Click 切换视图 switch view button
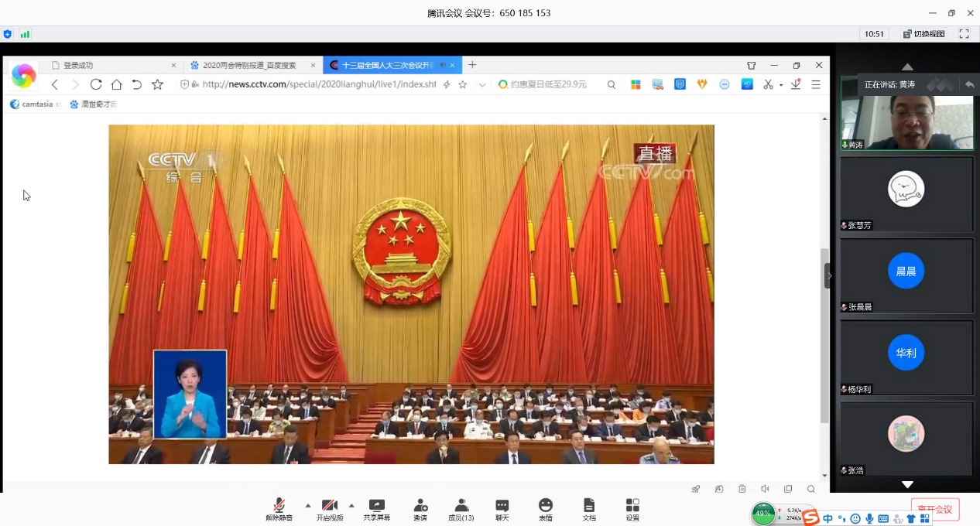This screenshot has width=980, height=526. [924, 34]
